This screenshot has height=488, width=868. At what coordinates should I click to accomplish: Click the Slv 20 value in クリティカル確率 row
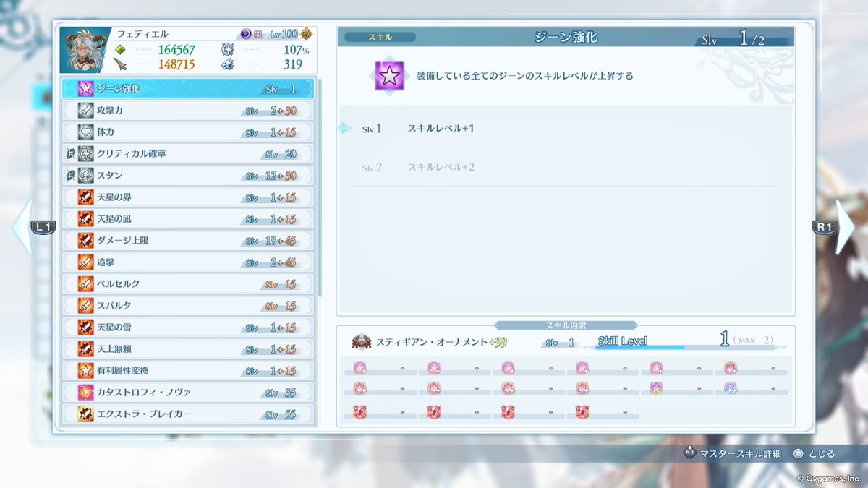tap(281, 154)
